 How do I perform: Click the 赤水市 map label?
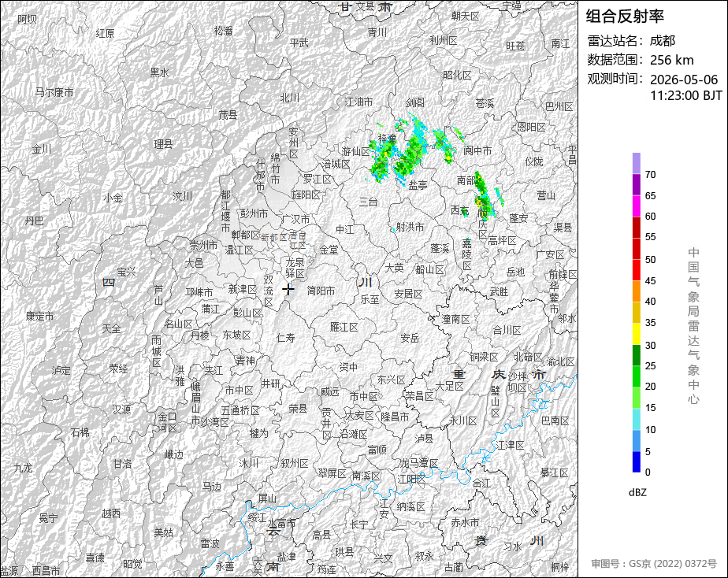[465, 522]
